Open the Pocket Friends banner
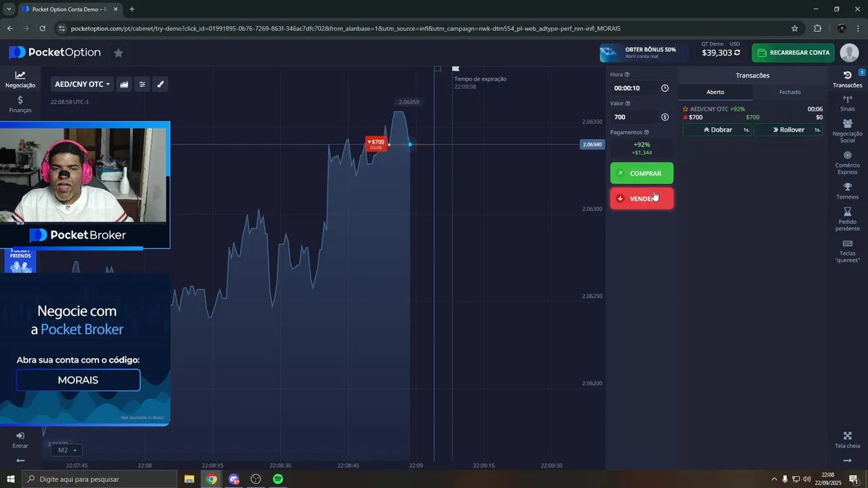Image resolution: width=868 pixels, height=488 pixels. 20,260
